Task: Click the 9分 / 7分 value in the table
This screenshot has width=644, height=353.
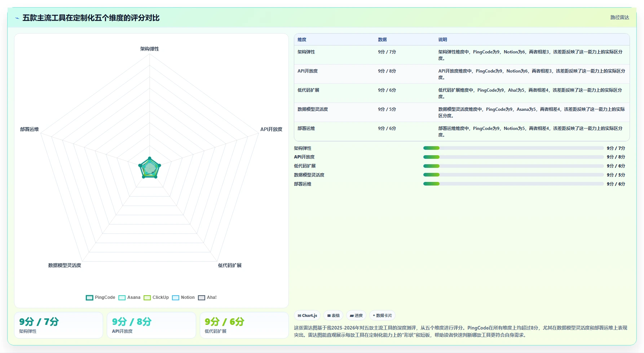Action: coord(387,52)
